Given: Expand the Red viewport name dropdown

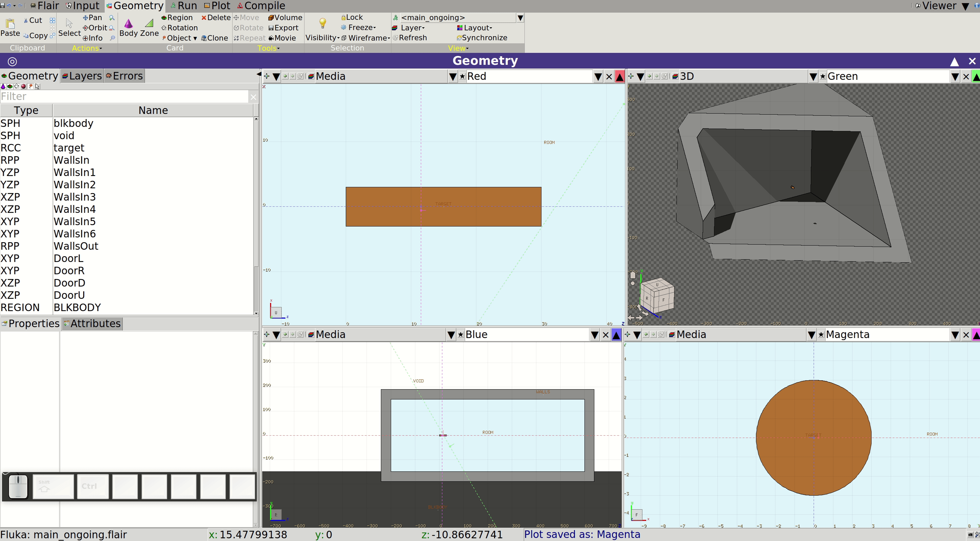Looking at the screenshot, I should pyautogui.click(x=598, y=76).
